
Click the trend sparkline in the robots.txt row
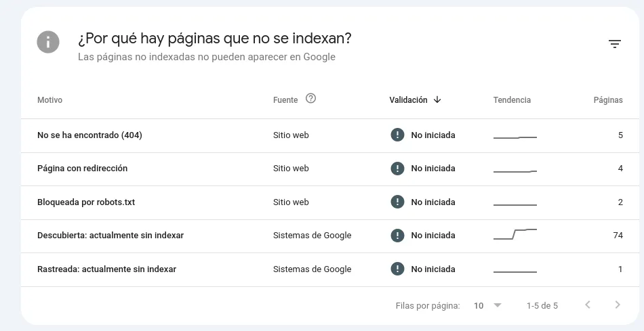point(515,204)
